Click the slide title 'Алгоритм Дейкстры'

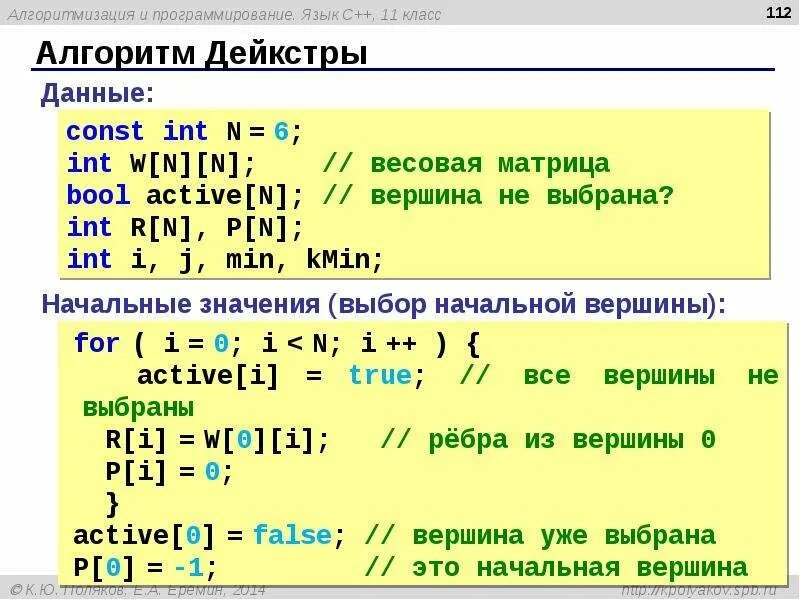[x=202, y=53]
